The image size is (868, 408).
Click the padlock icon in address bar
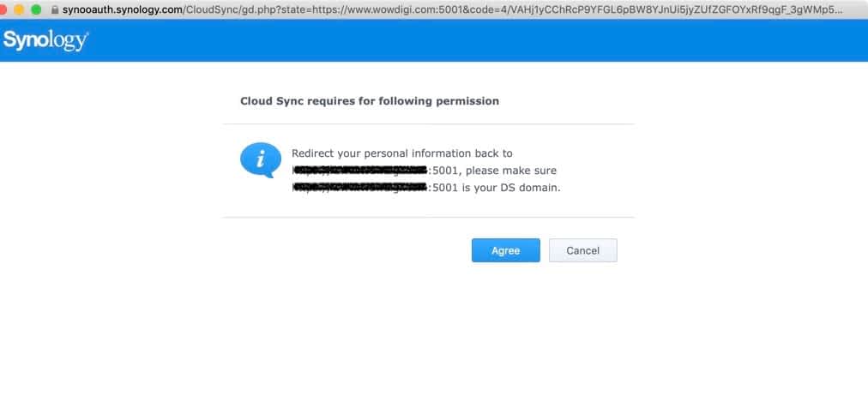(55, 9)
